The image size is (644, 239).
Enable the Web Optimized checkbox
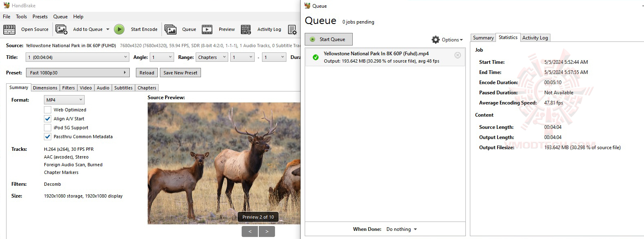pos(48,110)
